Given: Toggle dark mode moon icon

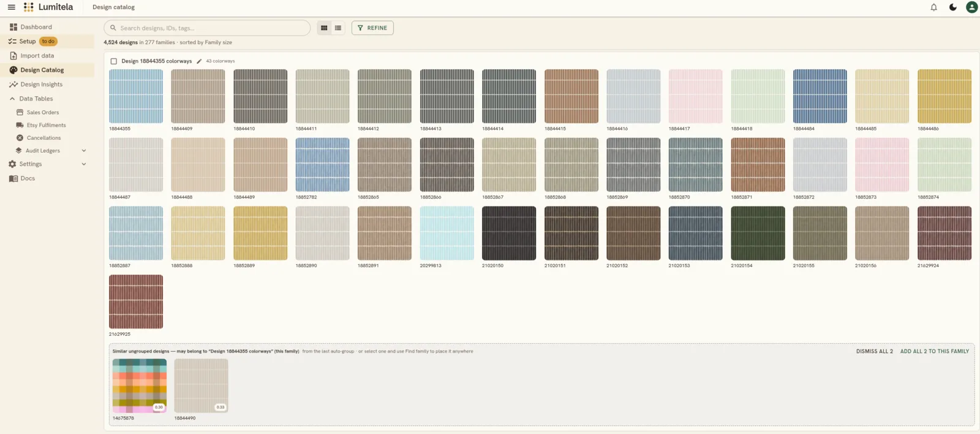Looking at the screenshot, I should pyautogui.click(x=952, y=7).
